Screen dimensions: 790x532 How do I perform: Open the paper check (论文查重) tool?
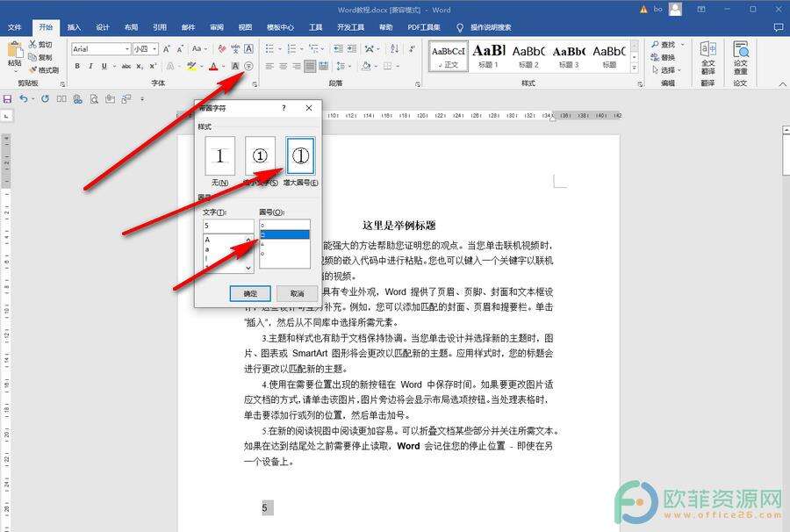(740, 57)
